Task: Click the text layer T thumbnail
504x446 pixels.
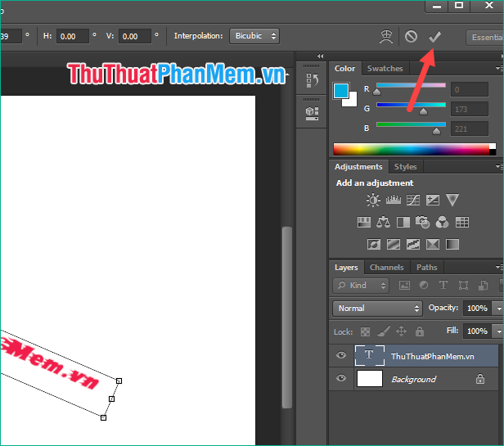Action: 369,355
